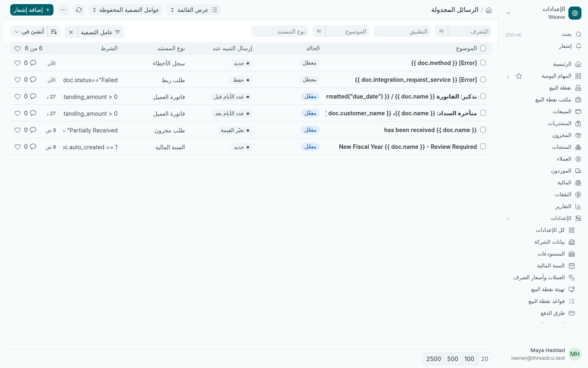Click إضافة إشعار button
588x368 pixels.
[x=32, y=10]
